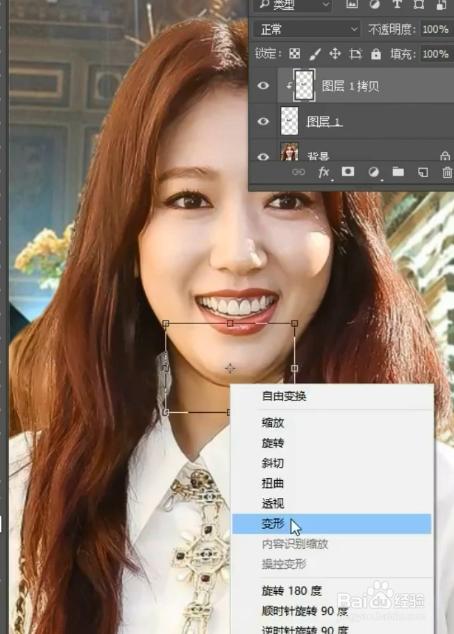
Task: Hide the 背景 layer
Action: tap(263, 156)
